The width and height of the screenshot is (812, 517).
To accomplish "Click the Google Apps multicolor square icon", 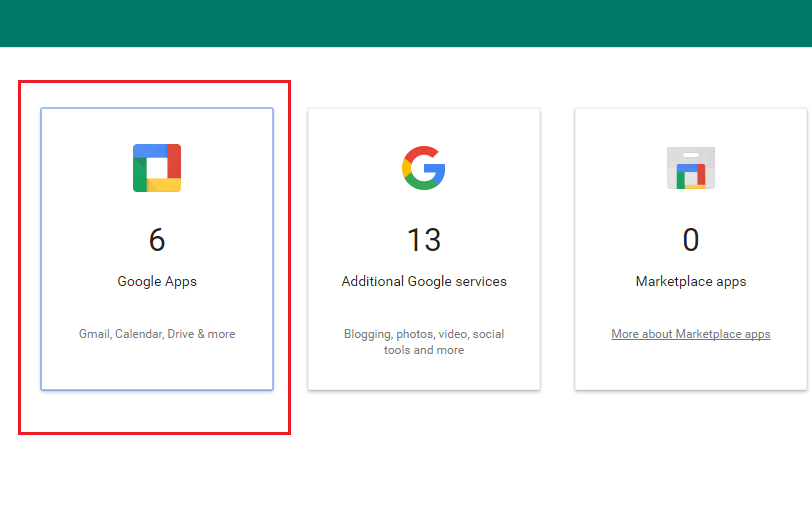I will (157, 168).
